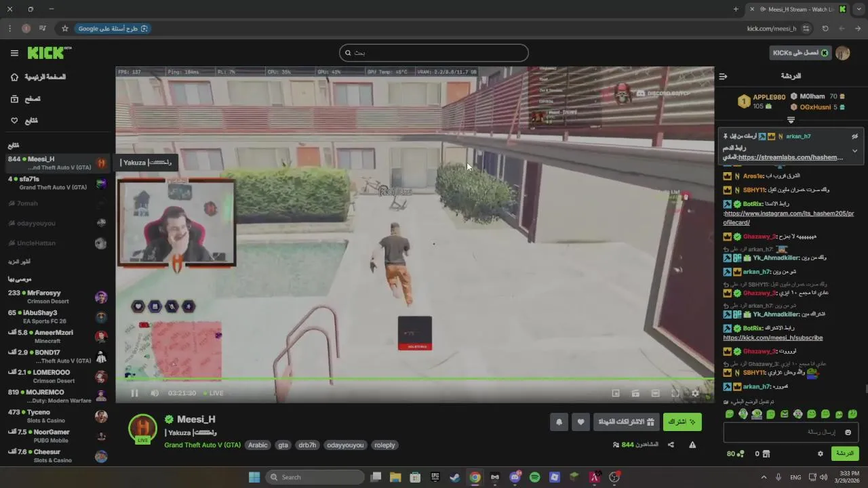Image resolution: width=868 pixels, height=488 pixels.
Task: Report the stream using warning icon
Action: [692, 445]
